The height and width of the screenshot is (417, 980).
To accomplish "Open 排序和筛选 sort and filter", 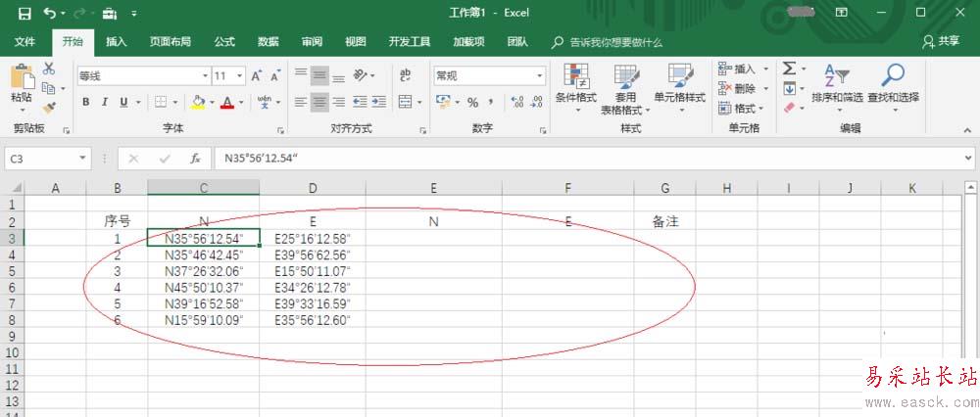I will [837, 87].
